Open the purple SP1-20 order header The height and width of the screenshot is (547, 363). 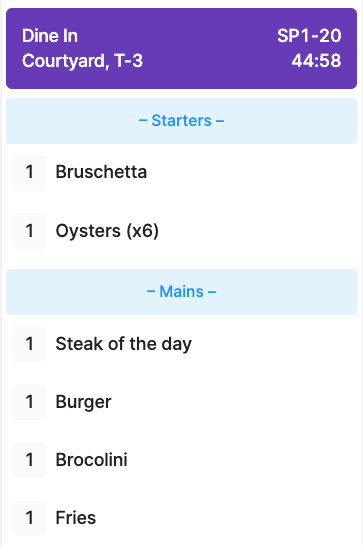pos(181,48)
